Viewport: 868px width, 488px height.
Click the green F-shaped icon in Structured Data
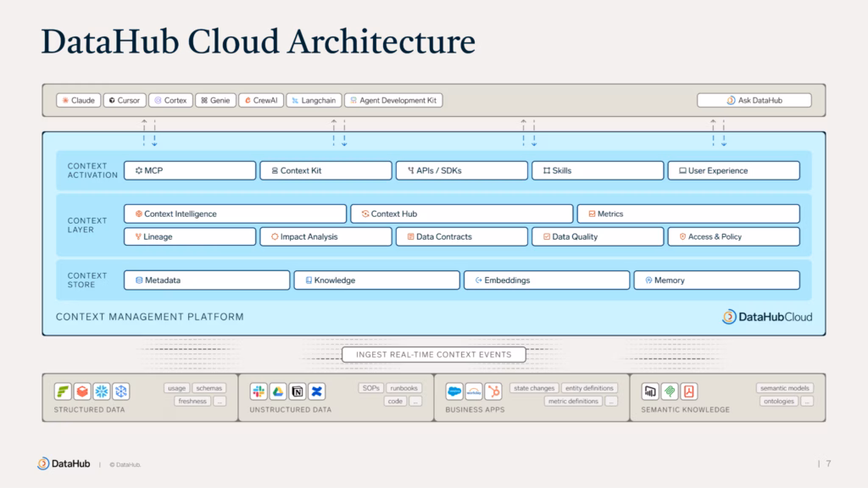pyautogui.click(x=63, y=391)
